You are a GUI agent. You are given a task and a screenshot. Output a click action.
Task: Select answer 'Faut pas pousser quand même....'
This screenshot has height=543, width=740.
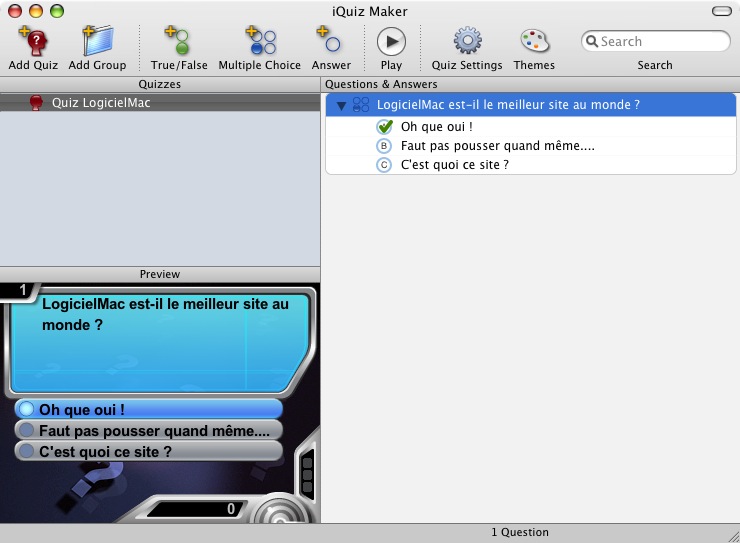pyautogui.click(x=497, y=146)
